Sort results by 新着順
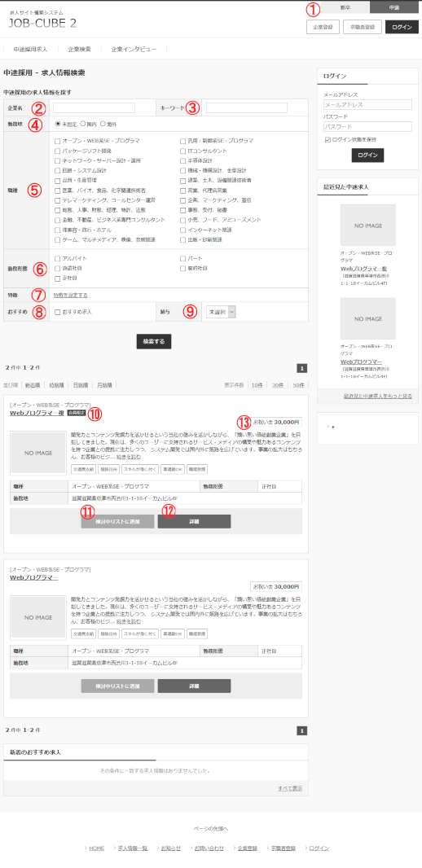 click(32, 384)
